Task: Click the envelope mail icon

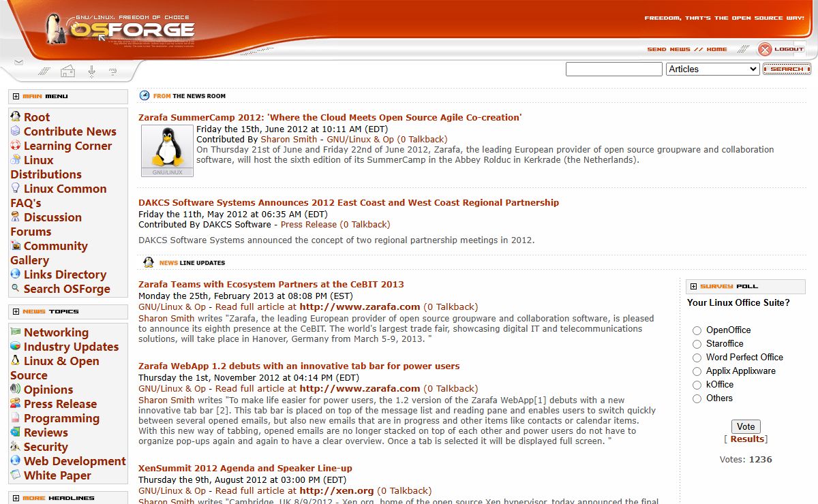Action: click(x=18, y=63)
